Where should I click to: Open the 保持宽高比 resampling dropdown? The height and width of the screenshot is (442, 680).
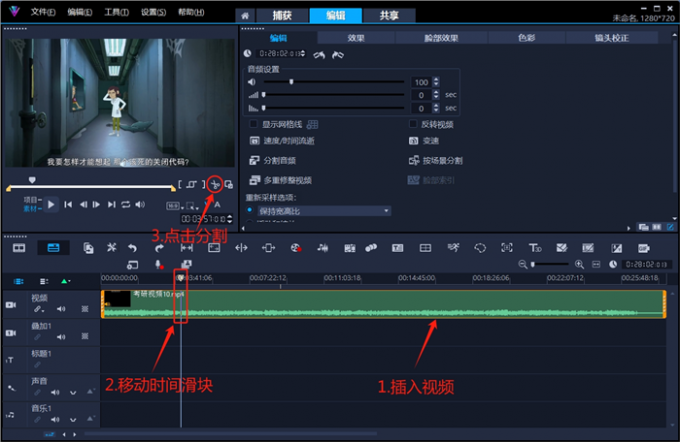[324, 211]
